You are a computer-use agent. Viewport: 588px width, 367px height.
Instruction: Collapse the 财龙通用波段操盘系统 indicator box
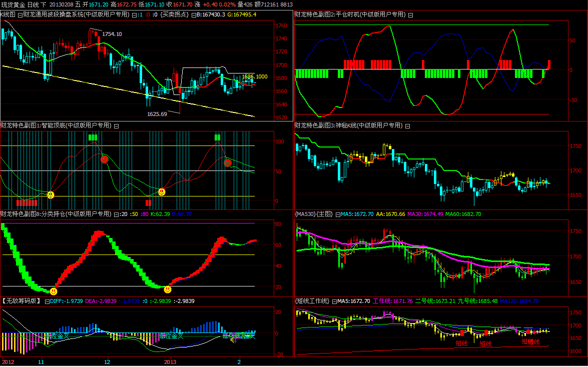(x=20, y=15)
